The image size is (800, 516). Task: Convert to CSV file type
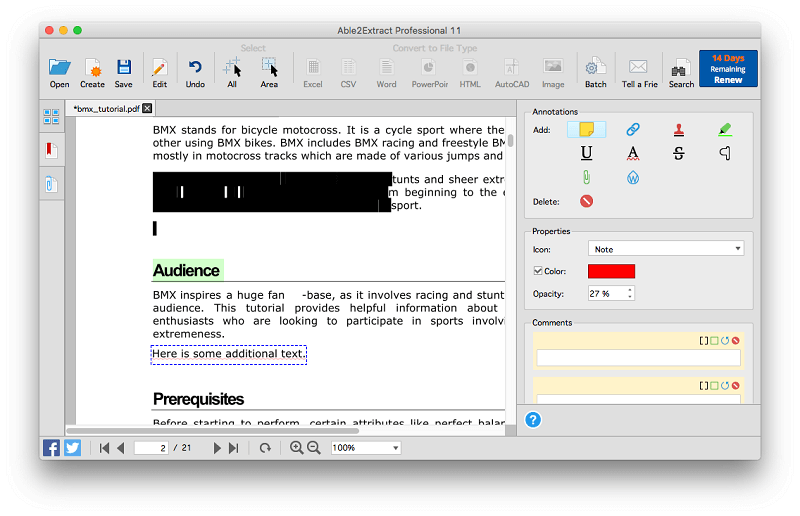click(348, 73)
